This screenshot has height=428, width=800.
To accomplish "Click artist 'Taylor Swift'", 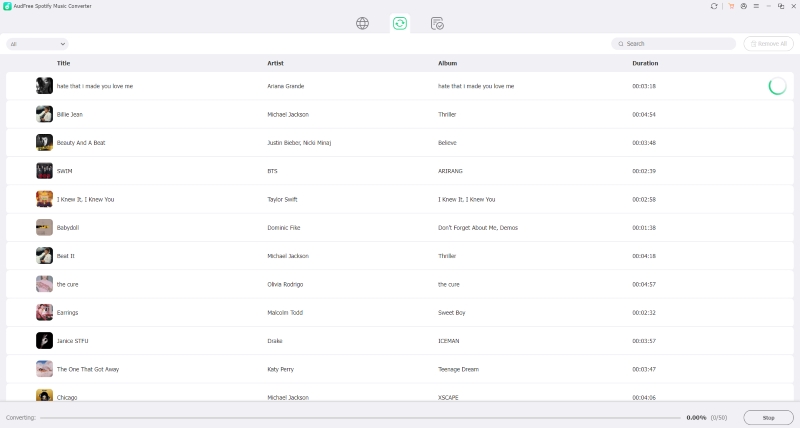I will click(x=282, y=199).
